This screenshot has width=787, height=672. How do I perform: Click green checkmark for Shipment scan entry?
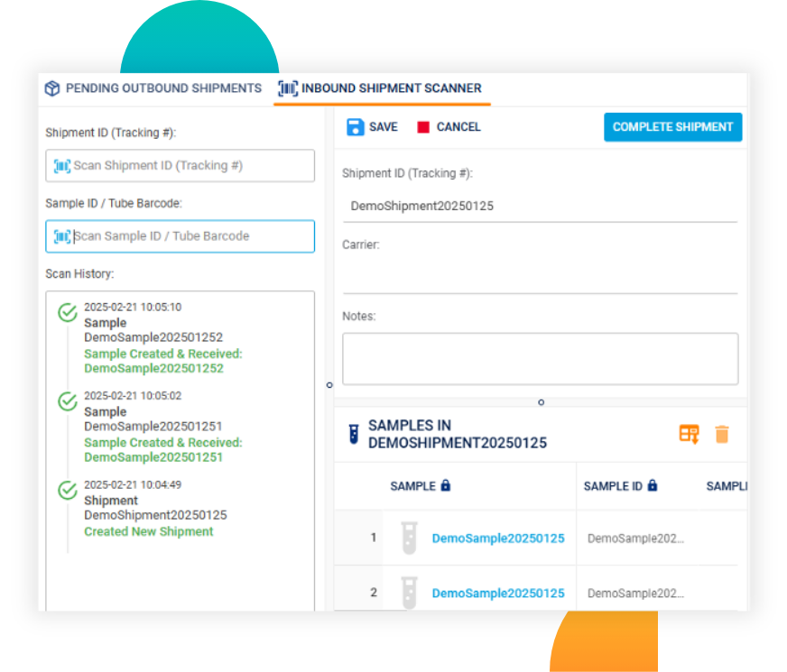[x=68, y=491]
